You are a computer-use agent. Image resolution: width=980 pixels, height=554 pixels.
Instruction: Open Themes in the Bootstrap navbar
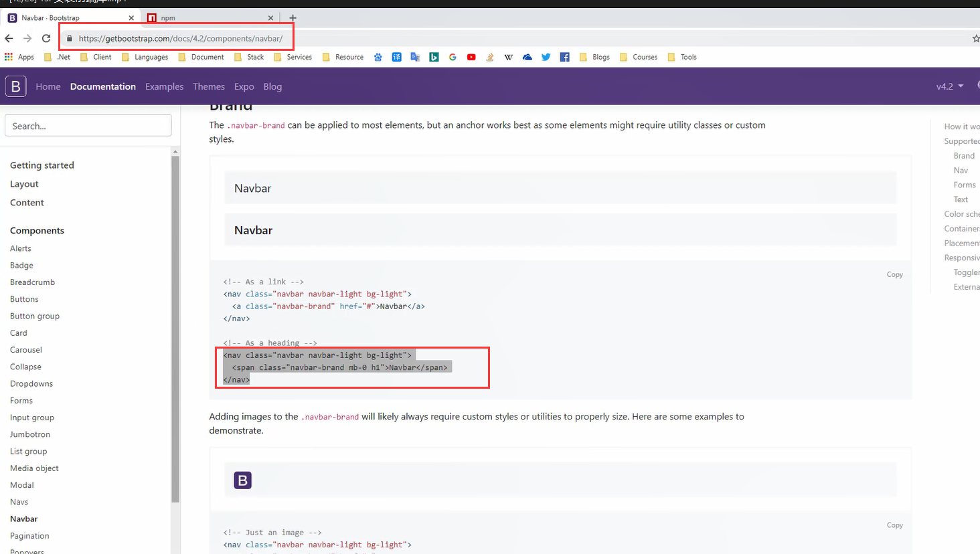209,86
